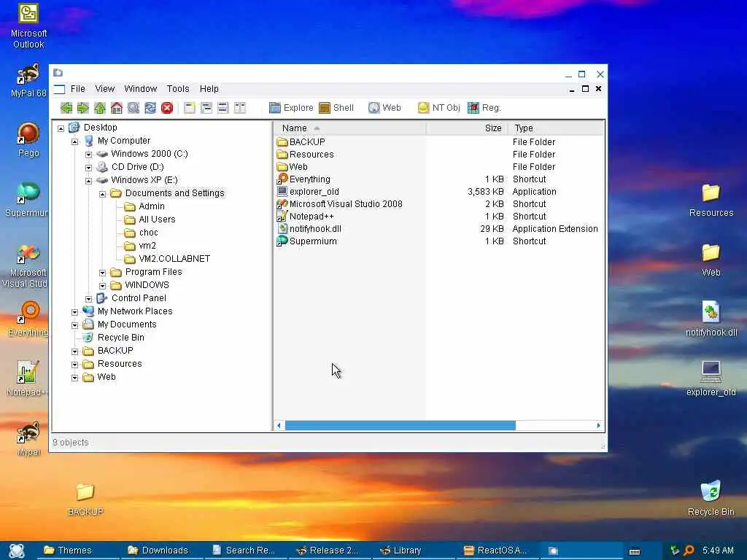Open the Help menu
747x560 pixels.
click(x=209, y=88)
